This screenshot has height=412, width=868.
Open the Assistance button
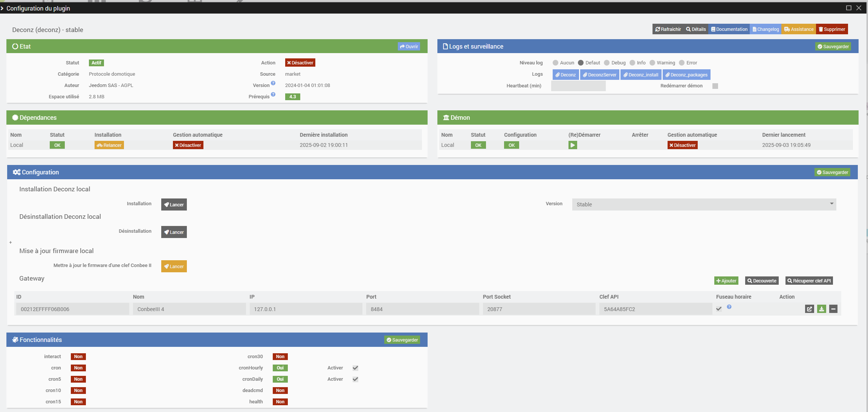pyautogui.click(x=799, y=29)
